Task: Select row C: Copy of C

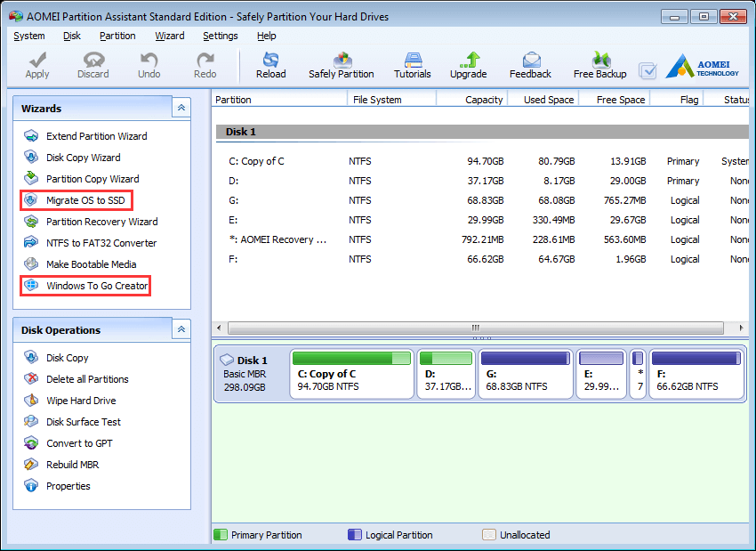Action: click(480, 161)
